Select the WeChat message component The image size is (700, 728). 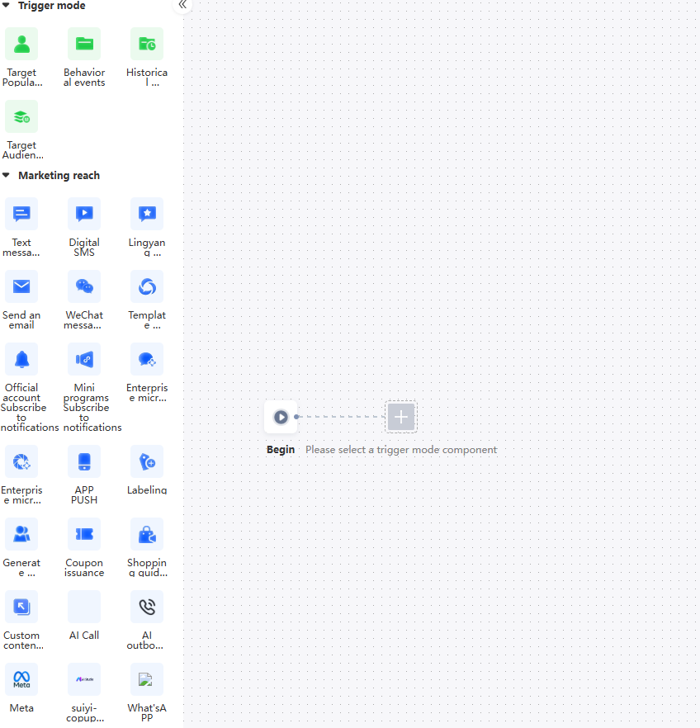84,286
